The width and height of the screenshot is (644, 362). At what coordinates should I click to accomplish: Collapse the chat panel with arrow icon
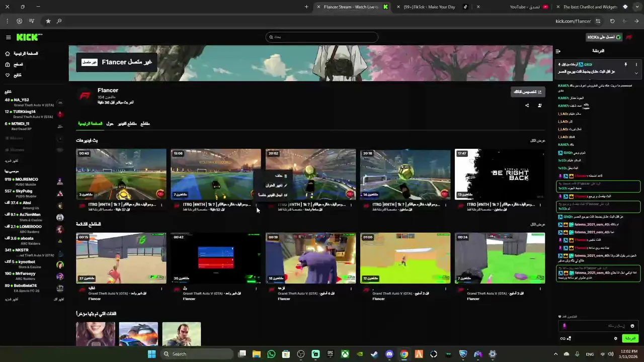[x=558, y=51]
